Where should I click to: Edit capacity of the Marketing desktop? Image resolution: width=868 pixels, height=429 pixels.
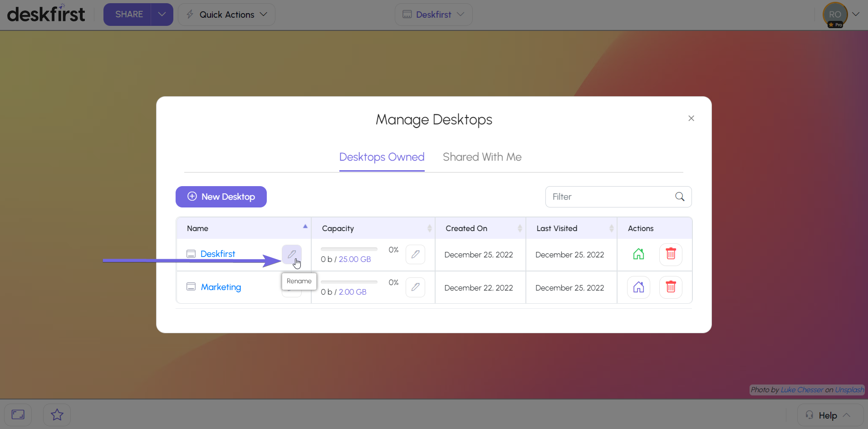pyautogui.click(x=415, y=287)
